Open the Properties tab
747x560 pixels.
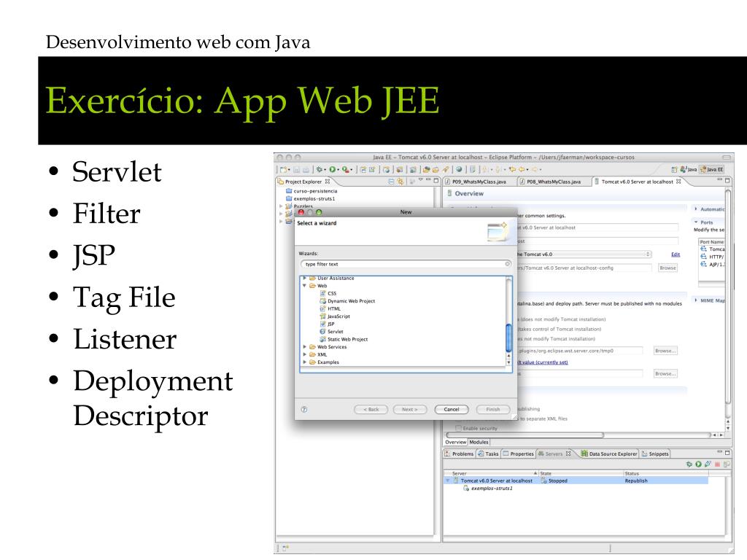(519, 454)
